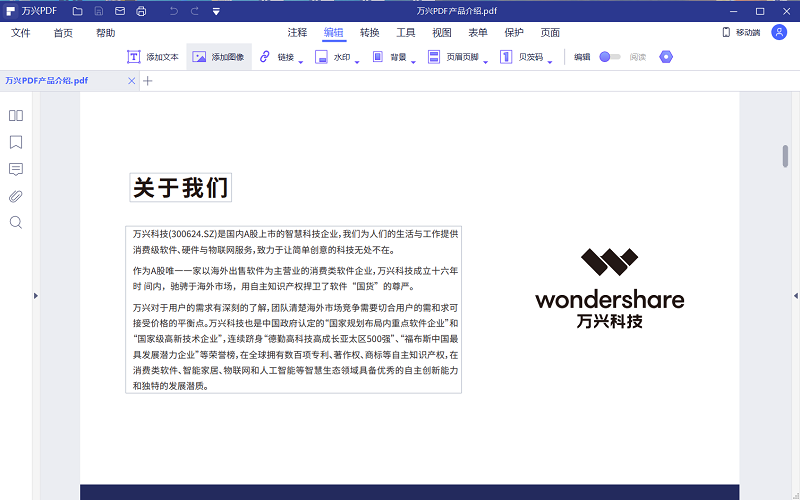Click the 贝茨码 Bates number icon
Screen dimensions: 800x500
tap(506, 57)
